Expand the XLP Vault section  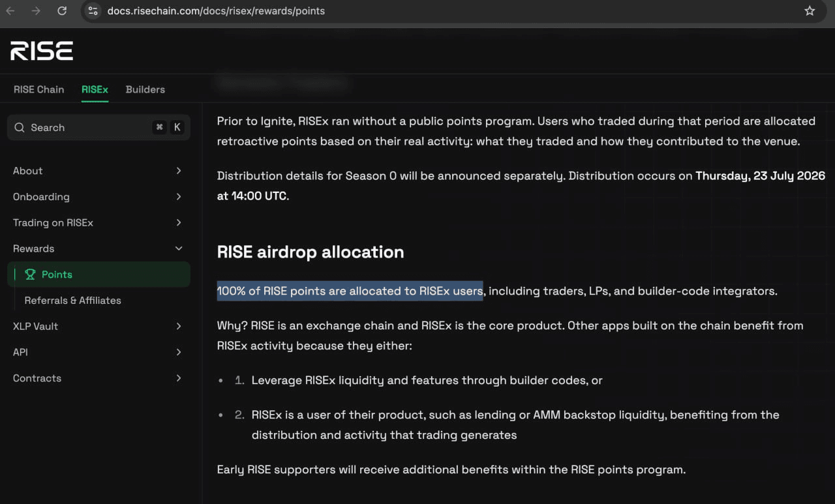[99, 326]
